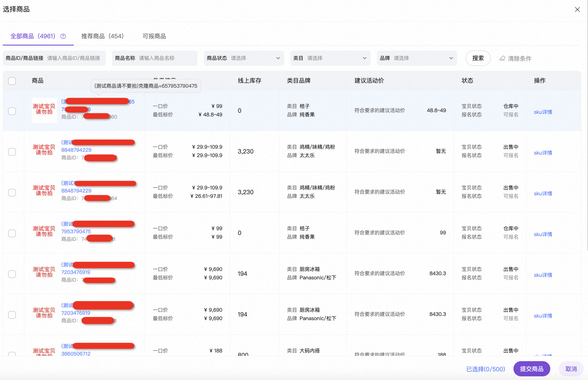
Task: Check the 桔子 row priced 48.8~49
Action: coord(12,111)
